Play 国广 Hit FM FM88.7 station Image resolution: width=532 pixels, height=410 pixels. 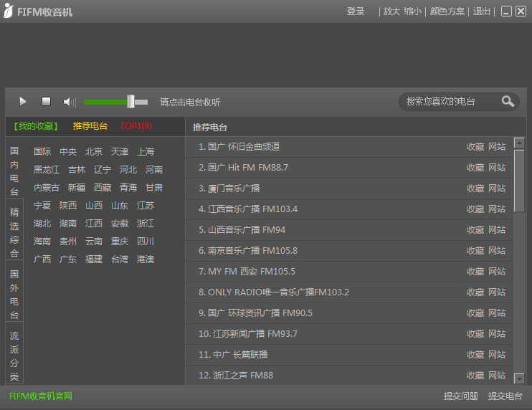click(243, 168)
